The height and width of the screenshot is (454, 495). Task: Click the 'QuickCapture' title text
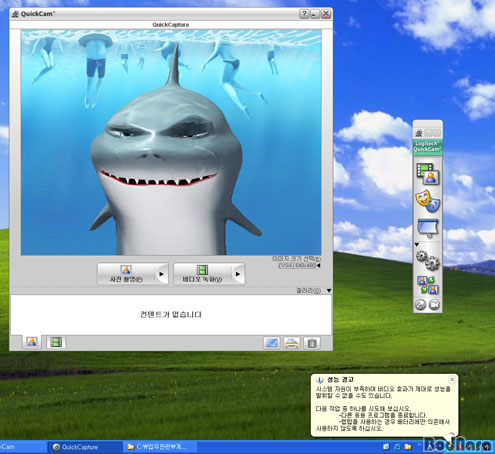point(171,25)
